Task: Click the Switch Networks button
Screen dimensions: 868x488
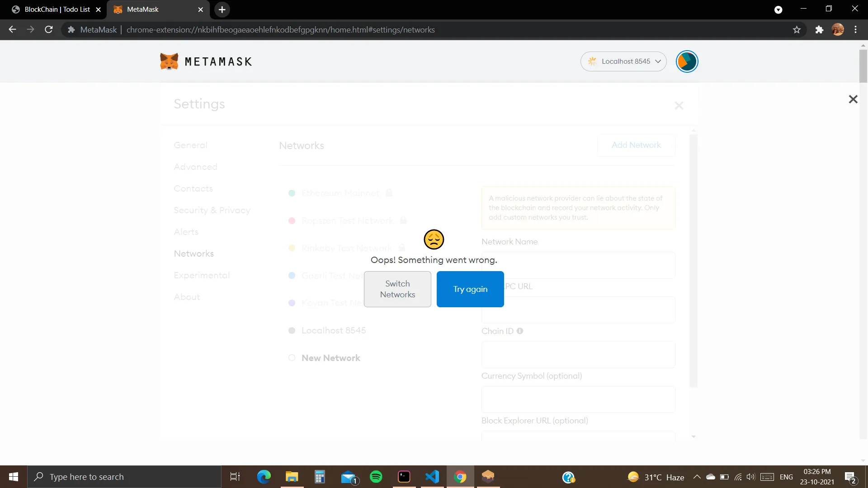Action: click(397, 289)
